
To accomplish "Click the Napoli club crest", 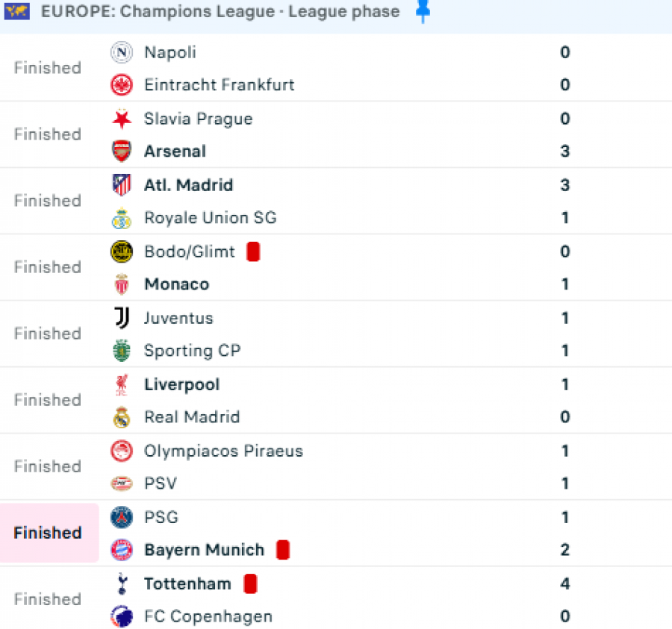I will pos(122,52).
